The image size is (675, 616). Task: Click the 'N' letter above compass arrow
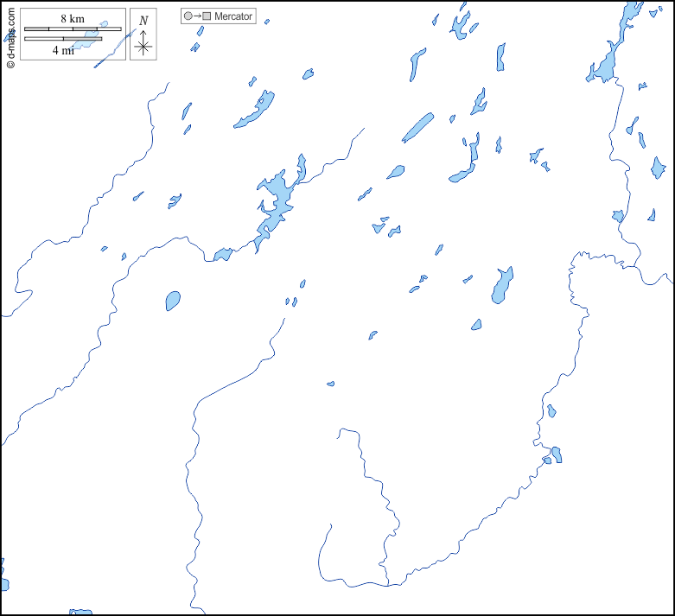tap(143, 21)
